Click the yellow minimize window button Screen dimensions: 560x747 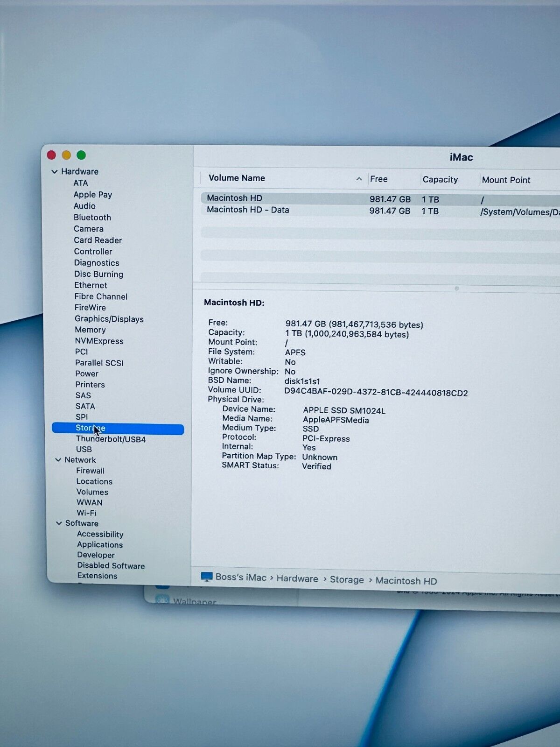point(66,155)
